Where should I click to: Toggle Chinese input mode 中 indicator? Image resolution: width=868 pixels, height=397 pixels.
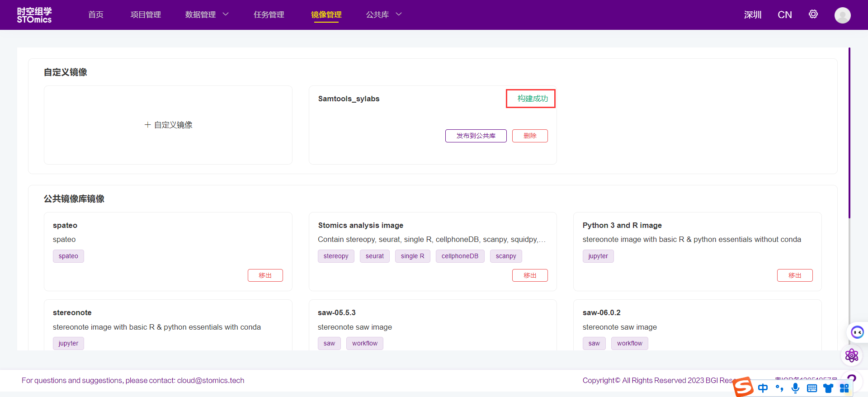(763, 388)
